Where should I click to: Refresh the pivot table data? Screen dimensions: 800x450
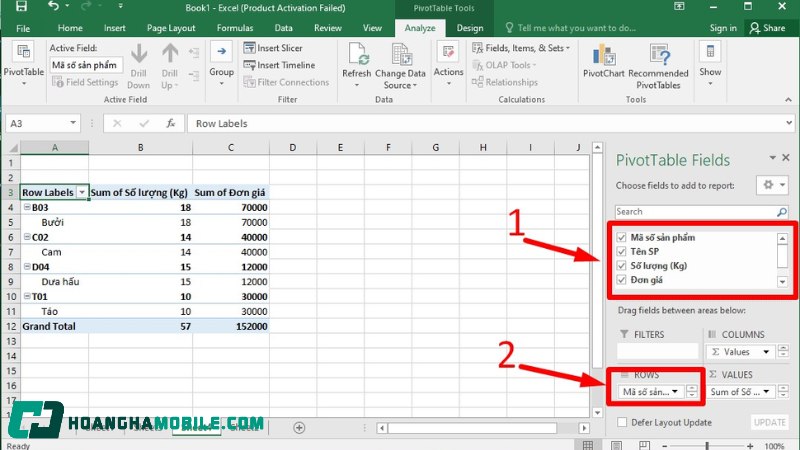[357, 64]
